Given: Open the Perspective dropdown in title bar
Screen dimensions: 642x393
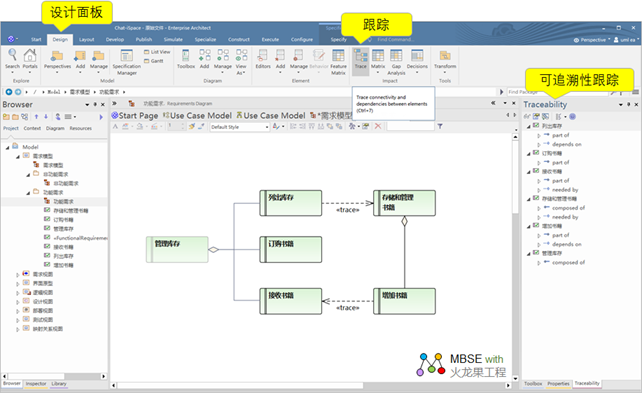Looking at the screenshot, I should click(592, 40).
